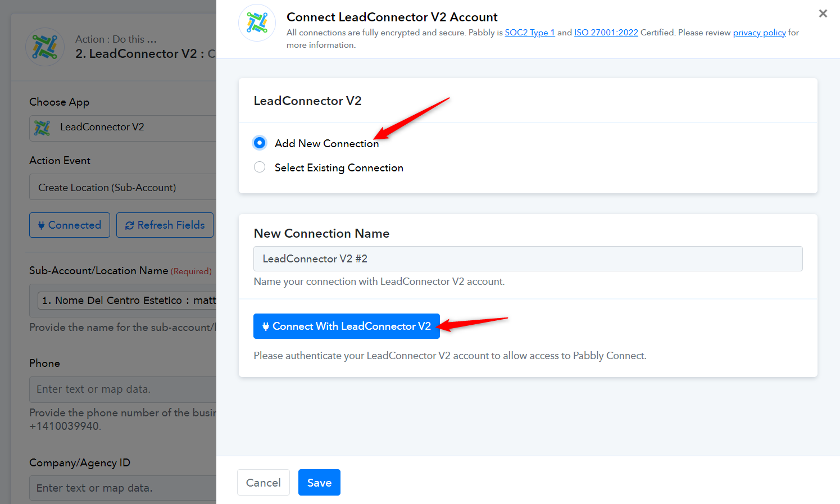
Task: Cancel the connection dialog
Action: (x=264, y=482)
